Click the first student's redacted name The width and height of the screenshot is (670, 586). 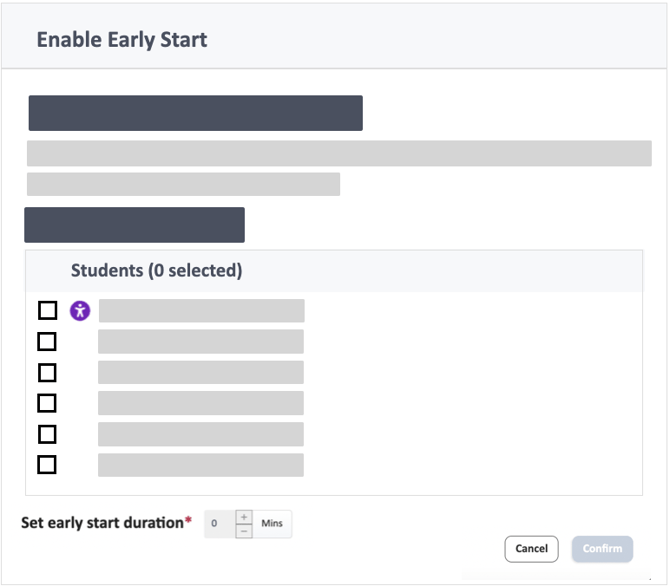(201, 311)
